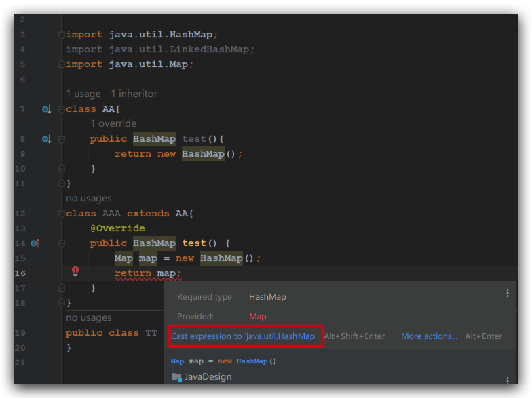
Task: Click the @Override annotation on line 13
Action: point(118,228)
